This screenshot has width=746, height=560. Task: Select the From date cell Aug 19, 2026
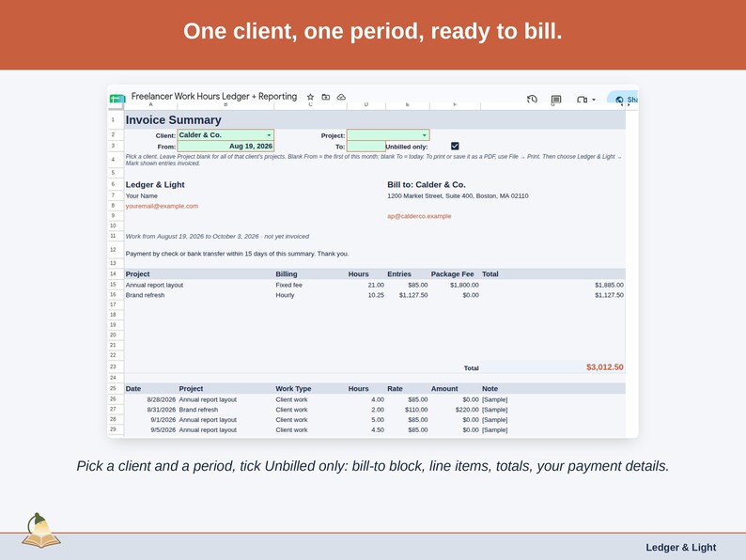(x=225, y=146)
